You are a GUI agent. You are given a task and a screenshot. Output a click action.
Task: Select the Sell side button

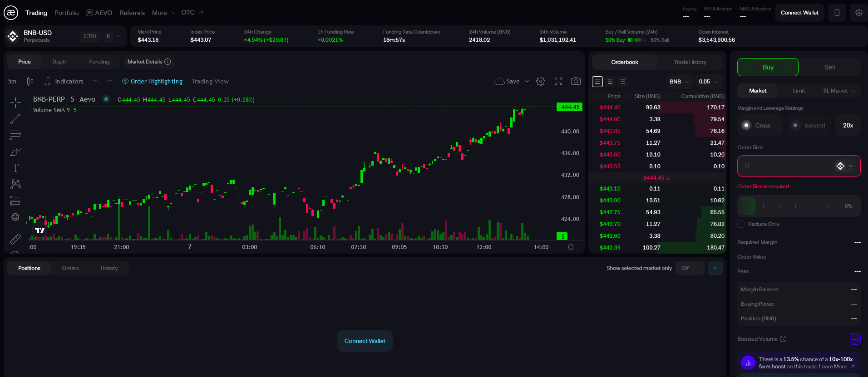(830, 67)
